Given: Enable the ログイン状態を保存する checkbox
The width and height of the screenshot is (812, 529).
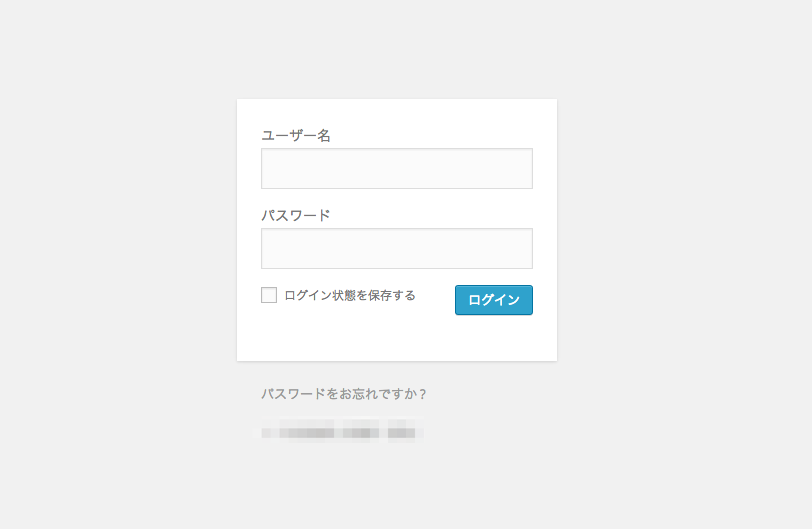Looking at the screenshot, I should (269, 295).
